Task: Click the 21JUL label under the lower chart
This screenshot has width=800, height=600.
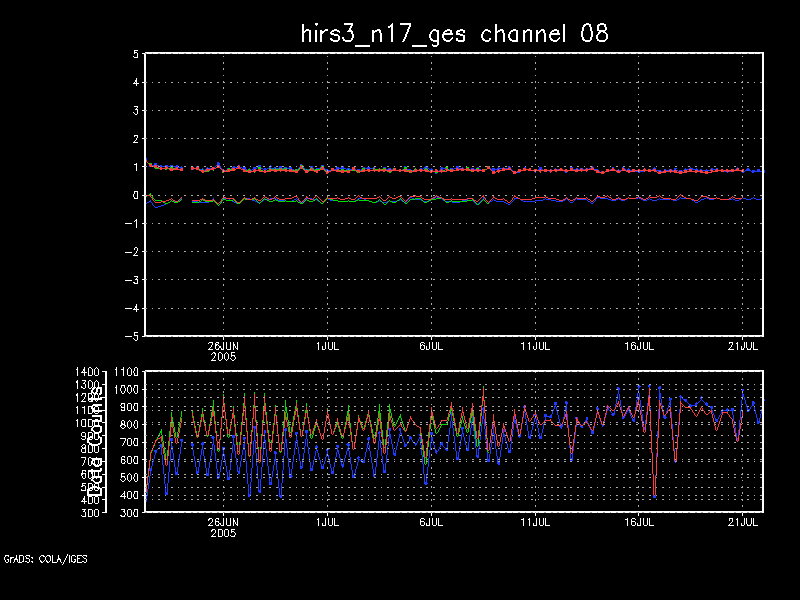Action: click(744, 522)
